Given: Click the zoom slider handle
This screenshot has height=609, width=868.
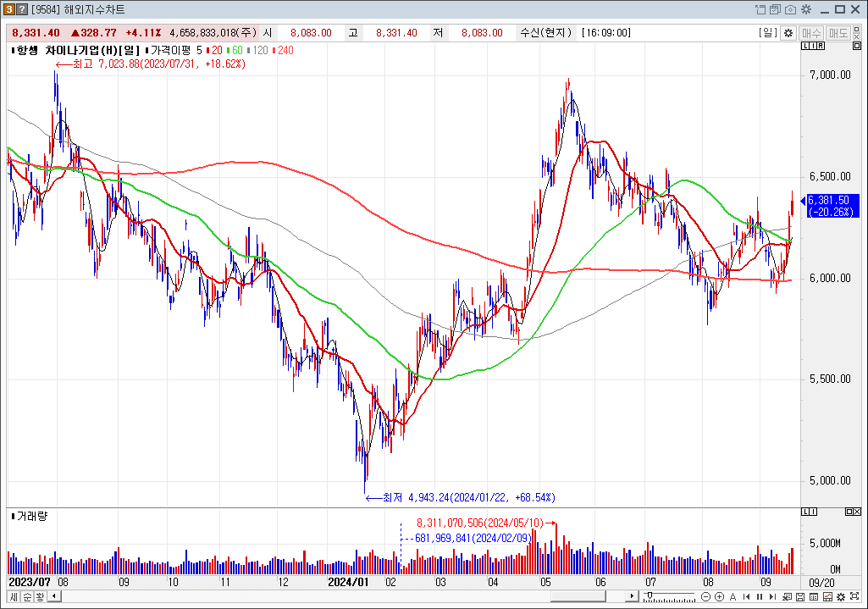Looking at the screenshot, I should (x=650, y=595).
